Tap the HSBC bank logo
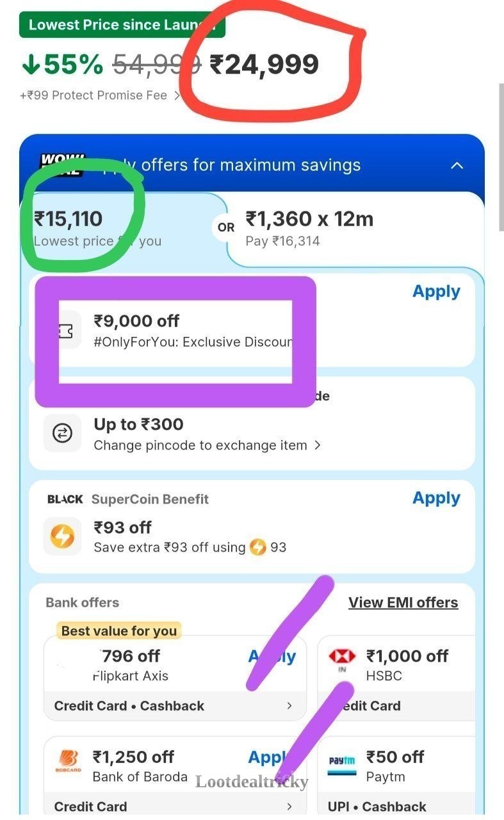 pos(341,659)
